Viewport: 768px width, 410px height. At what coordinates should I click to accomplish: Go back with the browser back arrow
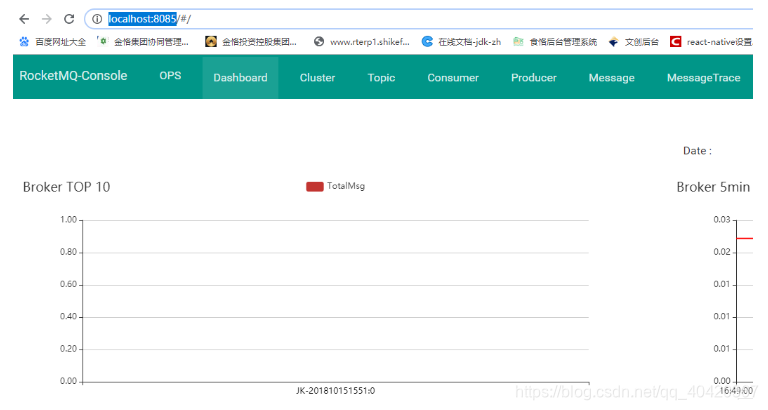24,19
